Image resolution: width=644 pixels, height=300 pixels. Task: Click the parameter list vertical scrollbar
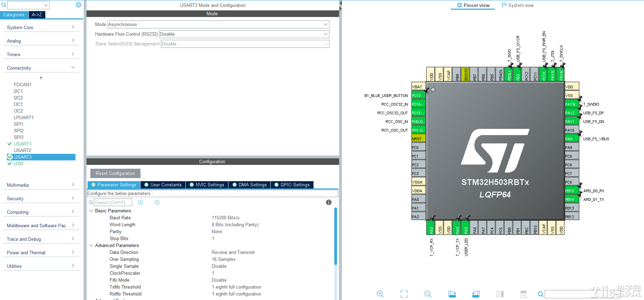pyautogui.click(x=335, y=236)
